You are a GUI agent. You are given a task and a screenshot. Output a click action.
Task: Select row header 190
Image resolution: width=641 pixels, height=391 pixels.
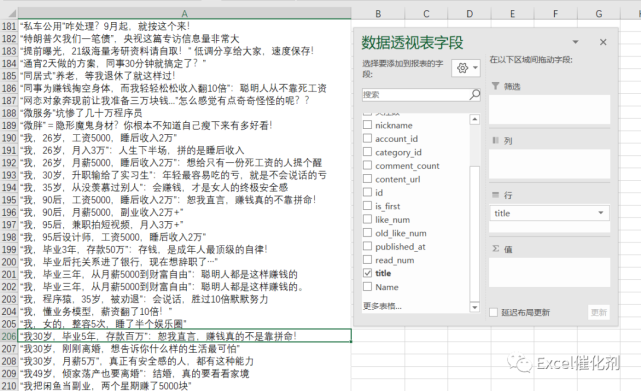[x=9, y=138]
